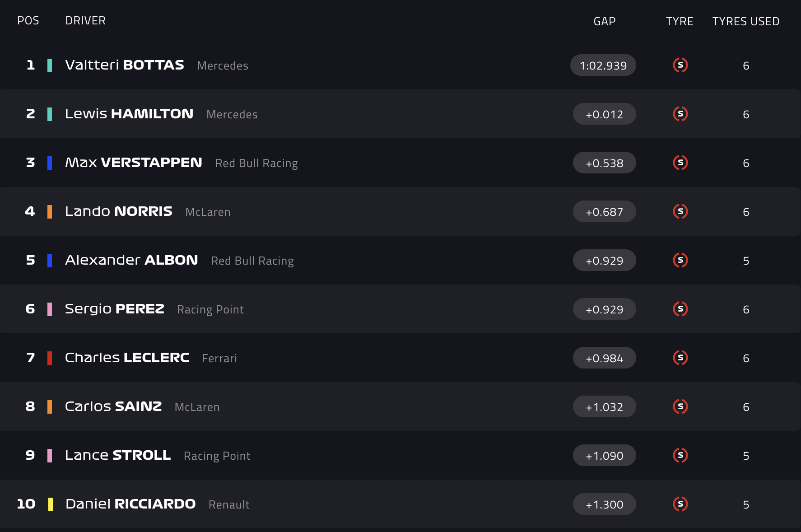This screenshot has height=532, width=801.
Task: Click Stroll's soft tyre icon
Action: [x=680, y=455]
